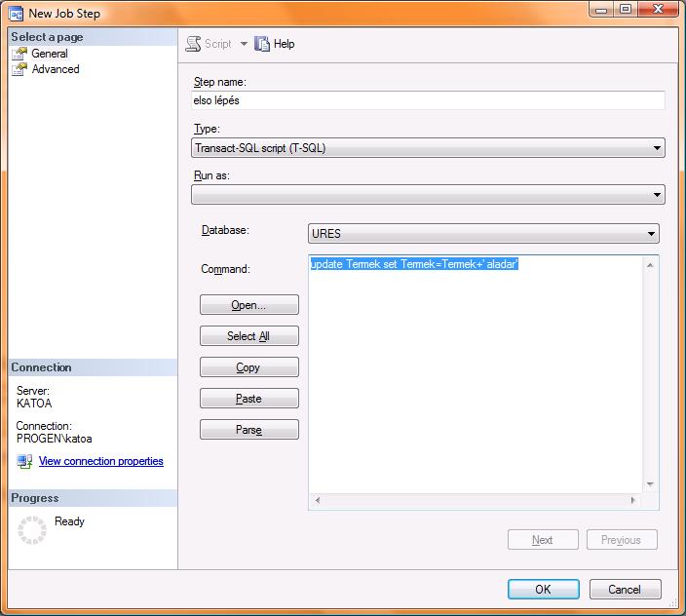The width and height of the screenshot is (686, 616).
Task: Click command box scroll left arrow
Action: point(318,500)
